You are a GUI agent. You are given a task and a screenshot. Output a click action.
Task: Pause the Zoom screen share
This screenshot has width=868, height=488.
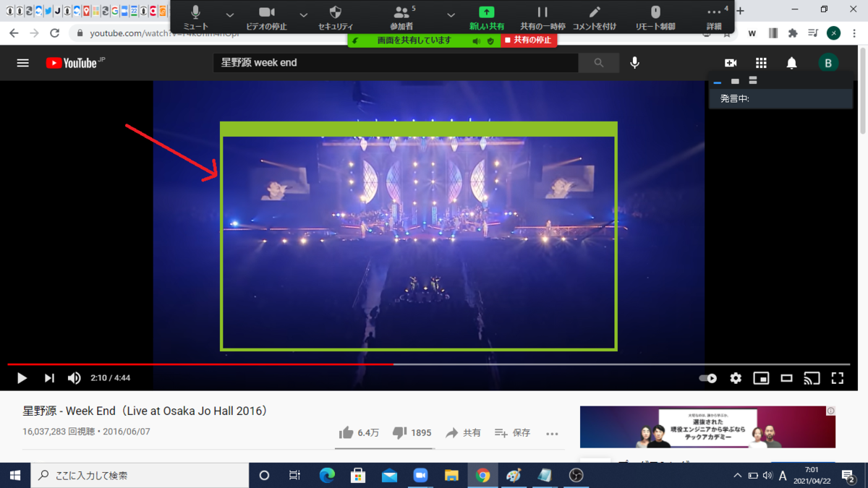tap(542, 17)
